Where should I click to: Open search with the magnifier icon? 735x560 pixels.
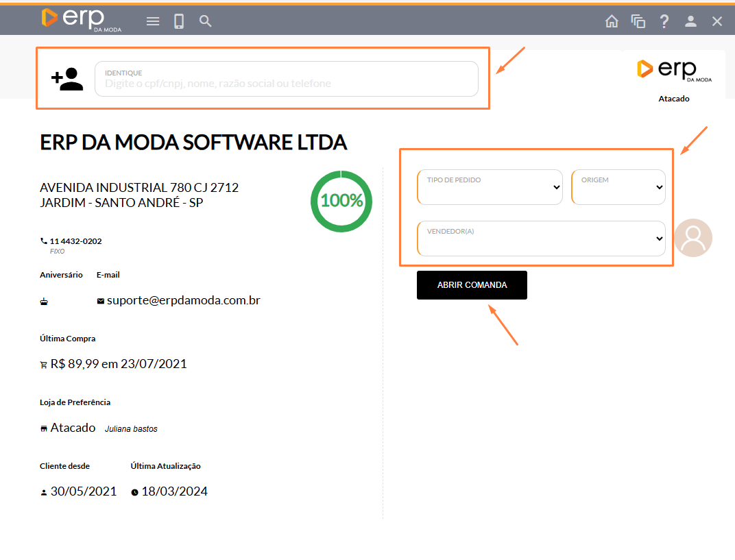click(x=205, y=21)
